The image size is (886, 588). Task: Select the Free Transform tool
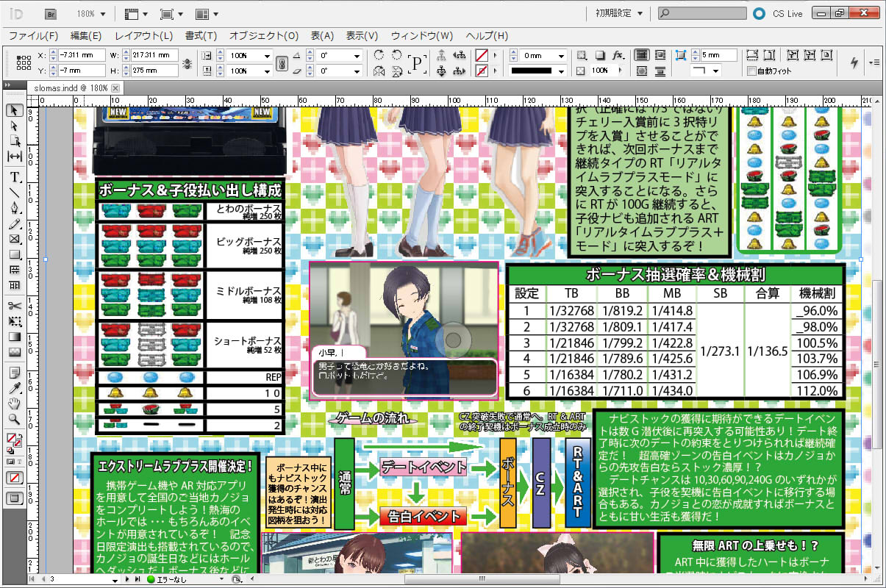coord(14,321)
